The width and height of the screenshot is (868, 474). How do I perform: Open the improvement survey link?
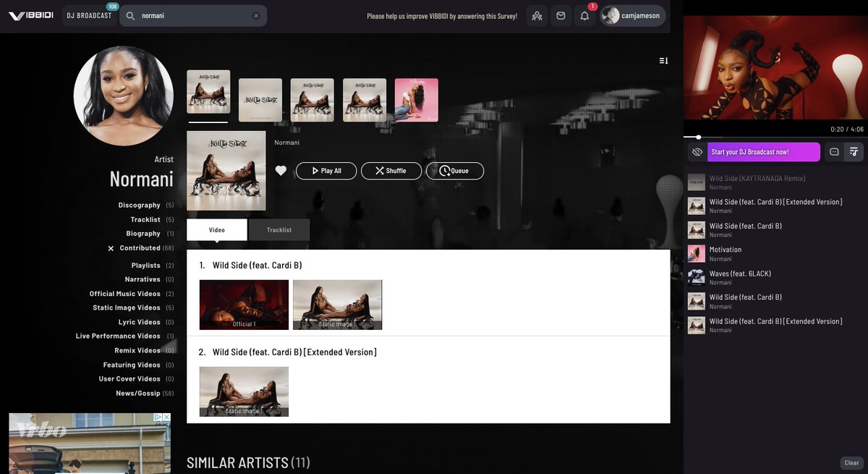[442, 16]
